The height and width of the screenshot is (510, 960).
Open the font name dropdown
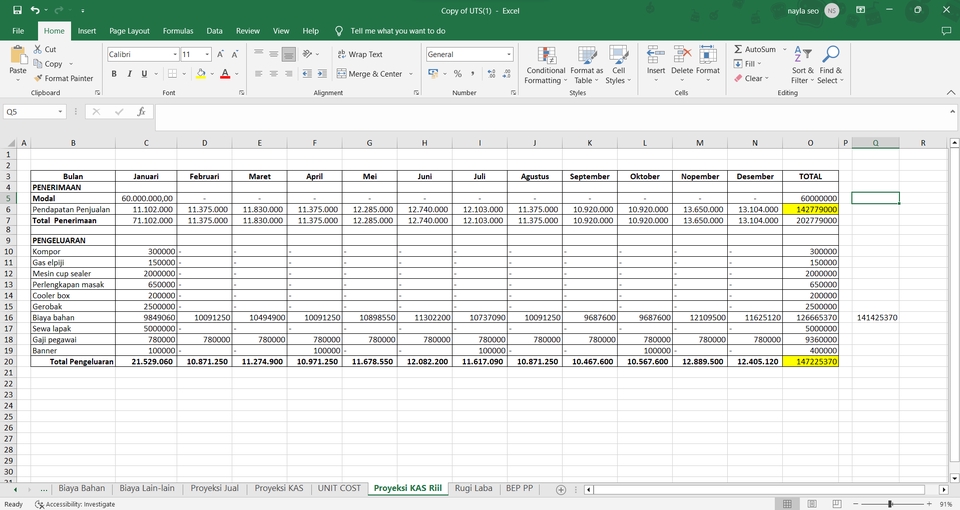(174, 54)
